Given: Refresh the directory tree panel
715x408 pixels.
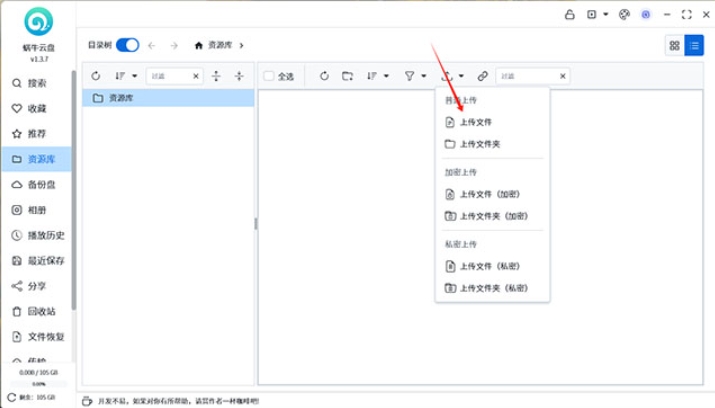Looking at the screenshot, I should pos(96,76).
